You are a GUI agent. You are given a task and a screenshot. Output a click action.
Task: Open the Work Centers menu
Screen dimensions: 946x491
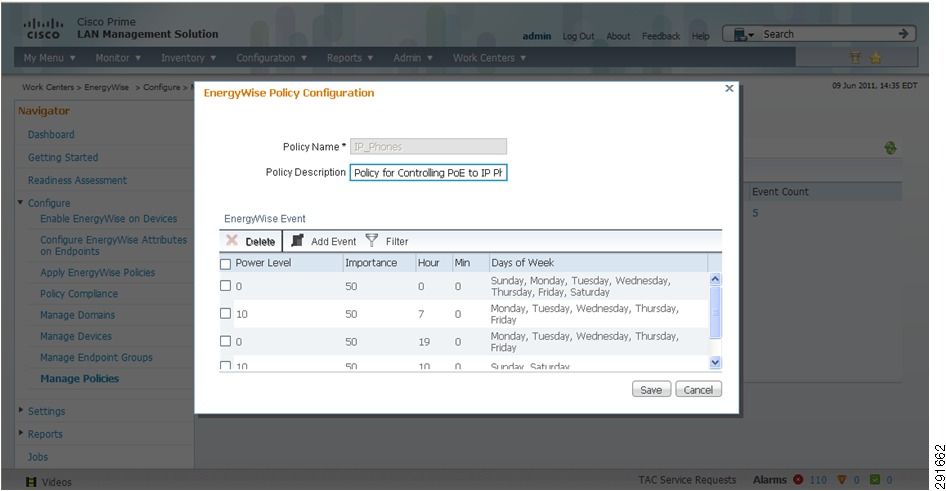(x=489, y=58)
